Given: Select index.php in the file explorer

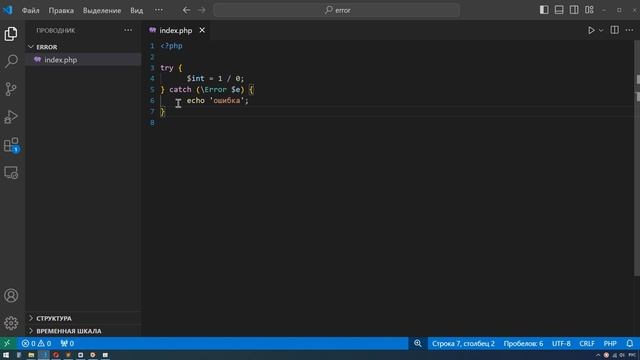Looking at the screenshot, I should point(83,60).
